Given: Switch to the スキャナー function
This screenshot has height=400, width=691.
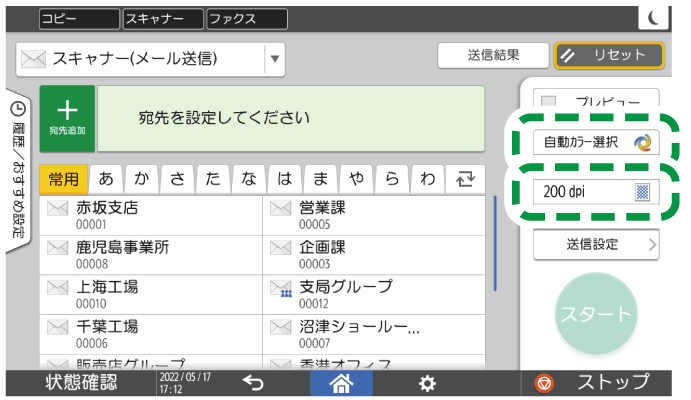Looking at the screenshot, I should (163, 19).
